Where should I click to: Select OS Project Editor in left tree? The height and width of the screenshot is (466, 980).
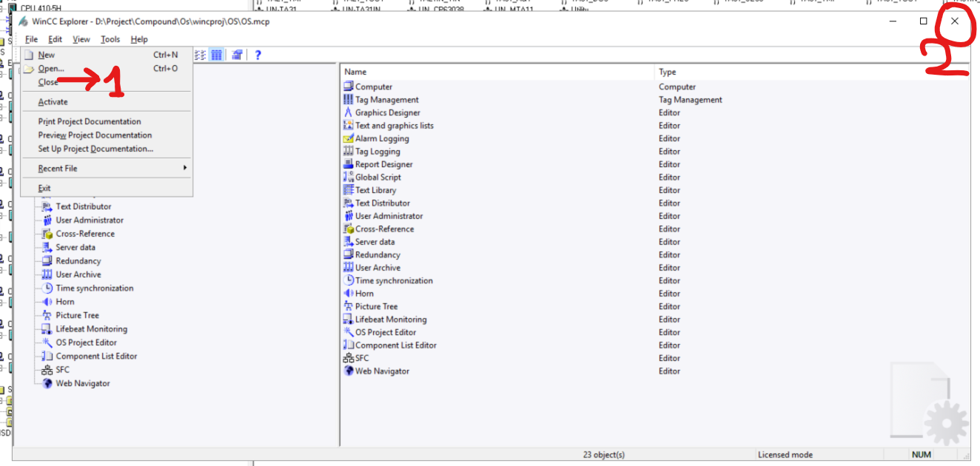click(86, 342)
